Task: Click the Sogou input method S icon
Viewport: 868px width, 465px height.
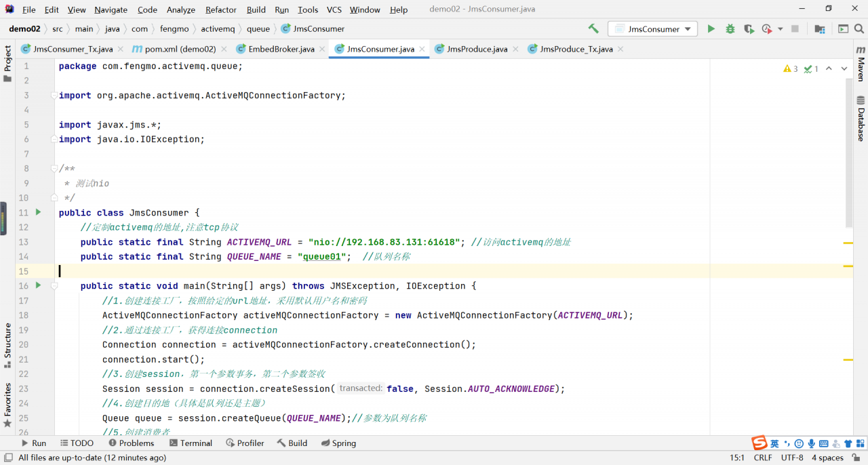Action: 759,443
